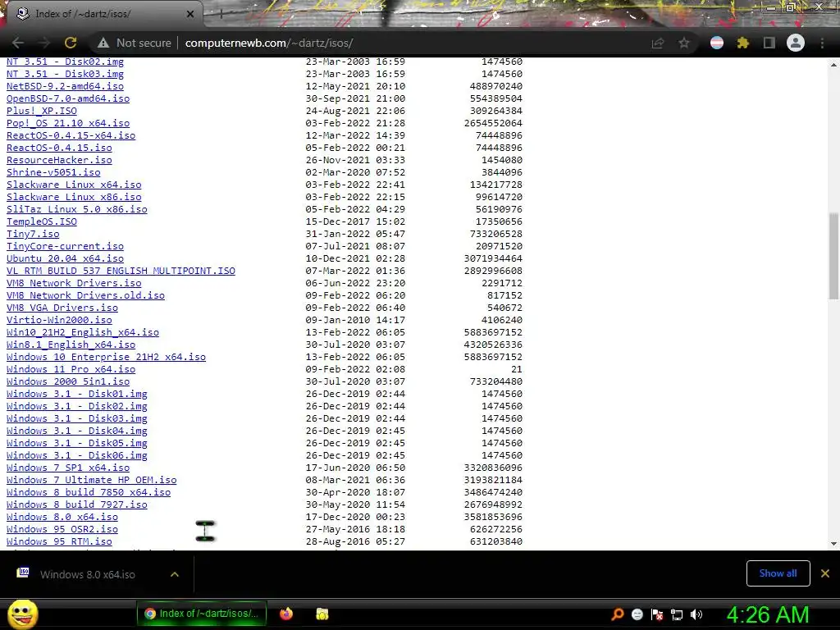Close the Index of /~dartz/isos/ tab
Image resolution: width=840 pixels, height=630 pixels.
(x=190, y=14)
